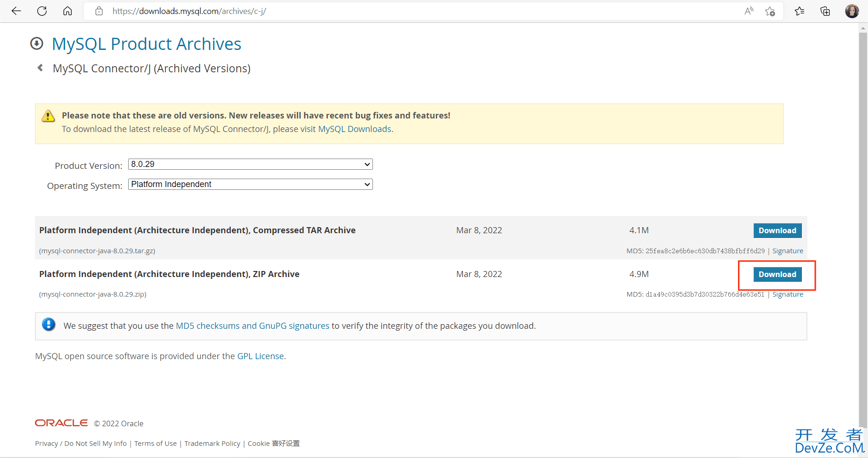
Task: Open Operating System dropdown showing Platform Independent
Action: [x=250, y=184]
